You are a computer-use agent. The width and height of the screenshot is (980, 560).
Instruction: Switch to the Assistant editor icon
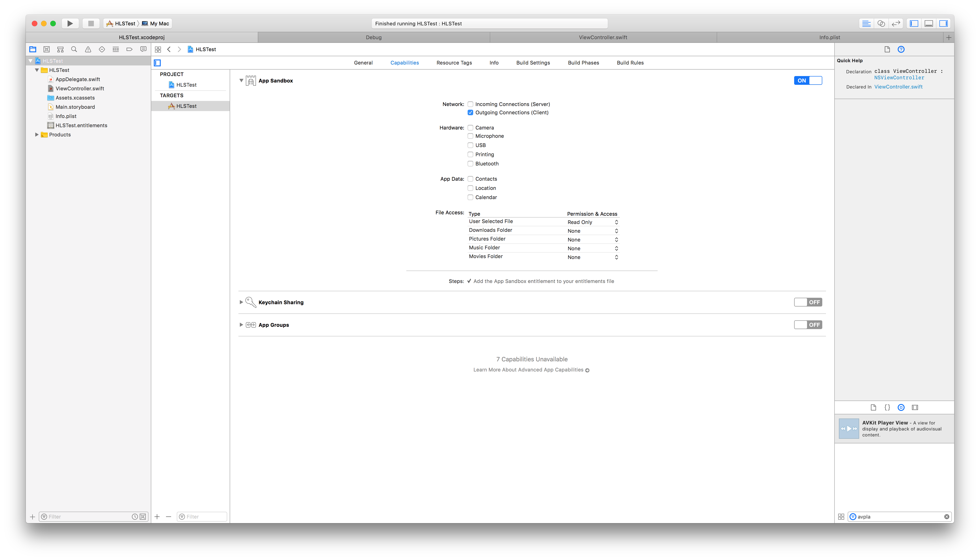[x=881, y=24]
